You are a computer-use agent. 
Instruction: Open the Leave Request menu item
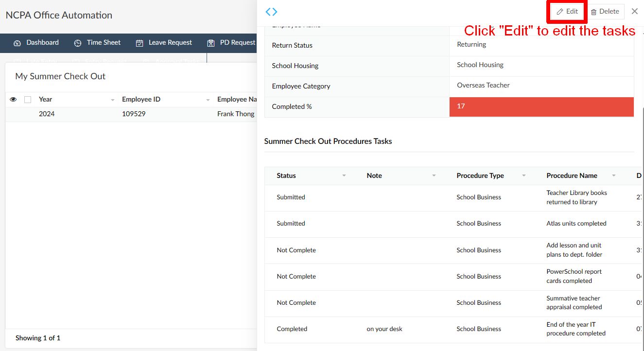pyautogui.click(x=170, y=42)
